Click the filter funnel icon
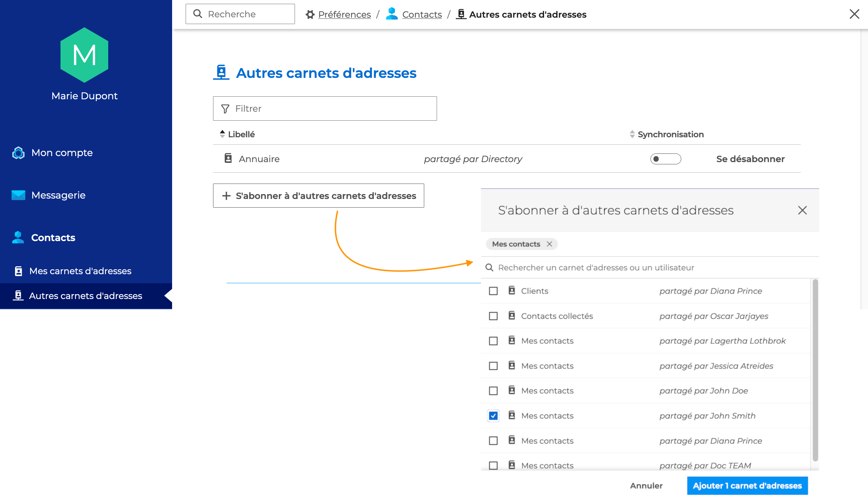The width and height of the screenshot is (868, 504). point(225,109)
